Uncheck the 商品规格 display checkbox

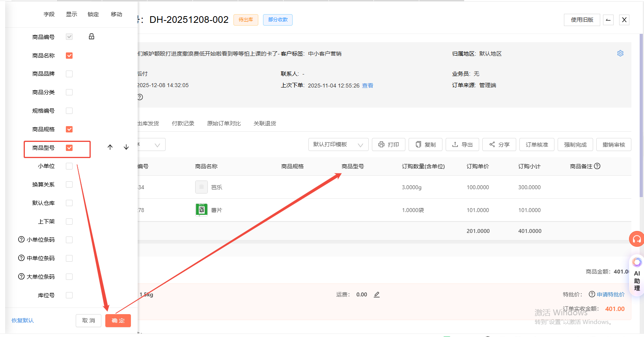[x=69, y=129]
